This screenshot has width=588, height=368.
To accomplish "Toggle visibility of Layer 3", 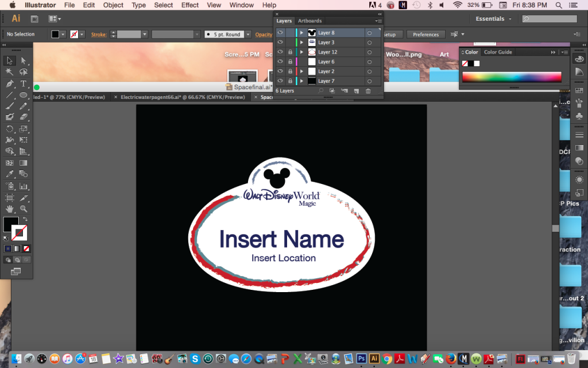I will (x=280, y=43).
